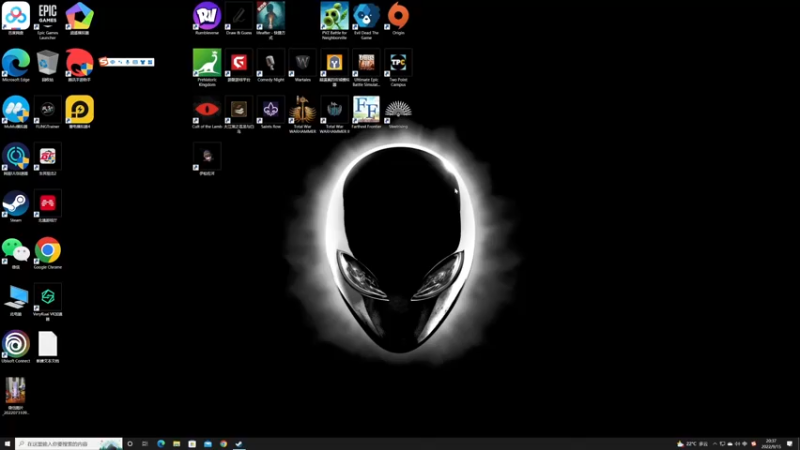Select the VeryKuai VK accelerator shortcut
Image resolution: width=800 pixels, height=450 pixels.
tap(47, 302)
